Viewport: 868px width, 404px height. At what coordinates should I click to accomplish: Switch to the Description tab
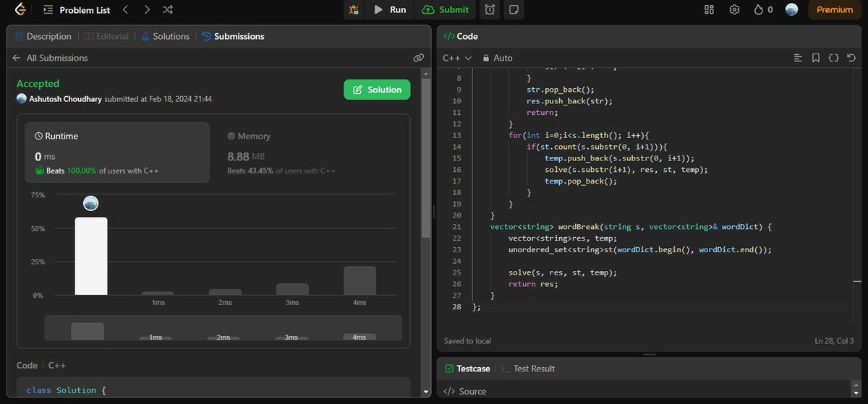coord(43,36)
